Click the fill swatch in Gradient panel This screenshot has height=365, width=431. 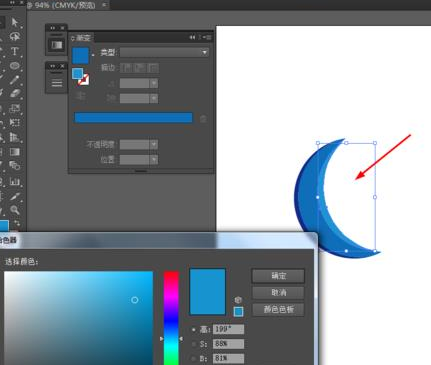[77, 73]
